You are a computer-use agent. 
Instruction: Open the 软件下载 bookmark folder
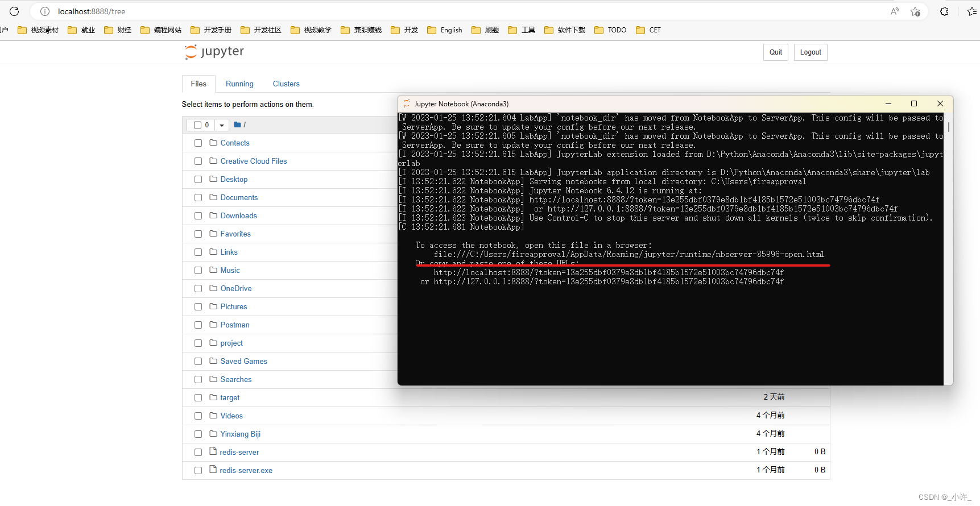click(565, 30)
